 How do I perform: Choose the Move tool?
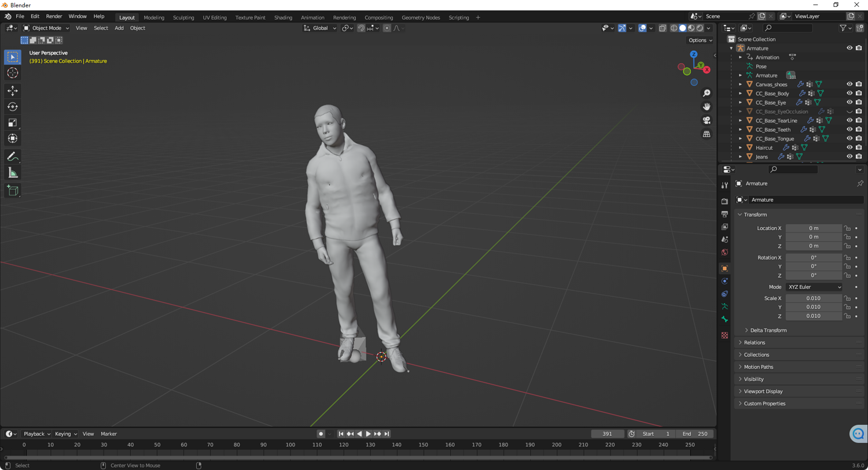13,91
